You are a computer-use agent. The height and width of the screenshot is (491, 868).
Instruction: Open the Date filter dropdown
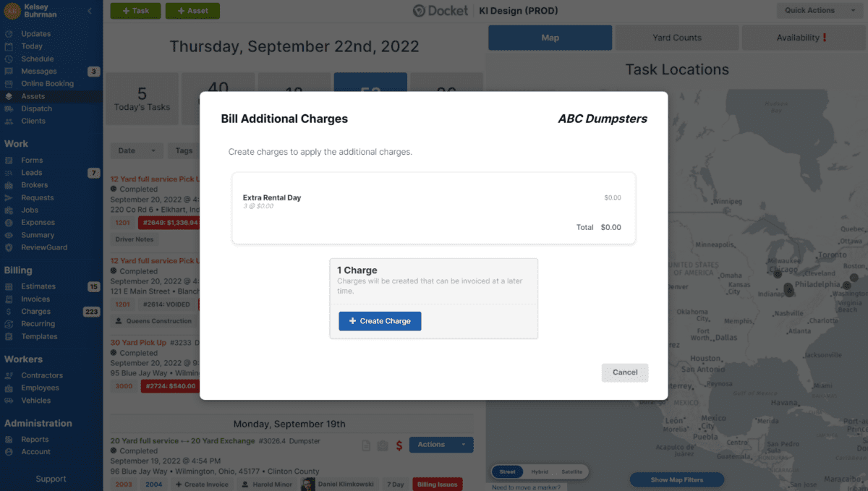136,150
